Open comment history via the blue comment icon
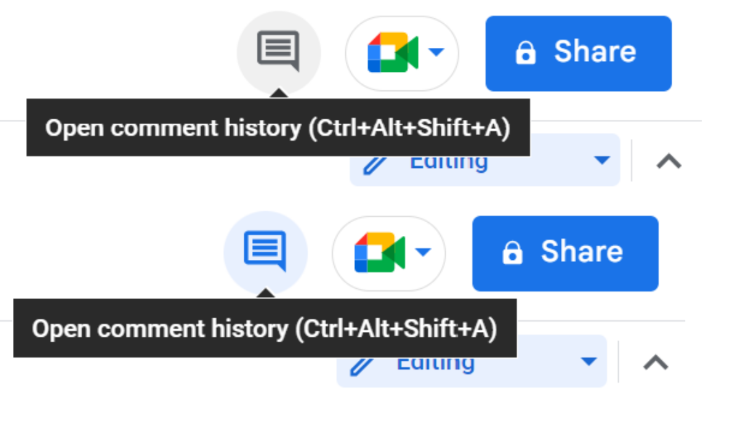The height and width of the screenshot is (424, 730). tap(265, 251)
